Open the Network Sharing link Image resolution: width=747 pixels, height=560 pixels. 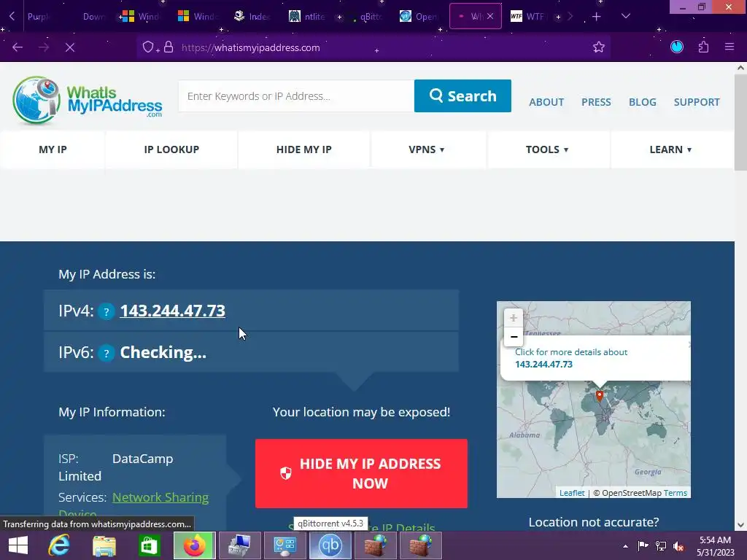(x=160, y=497)
